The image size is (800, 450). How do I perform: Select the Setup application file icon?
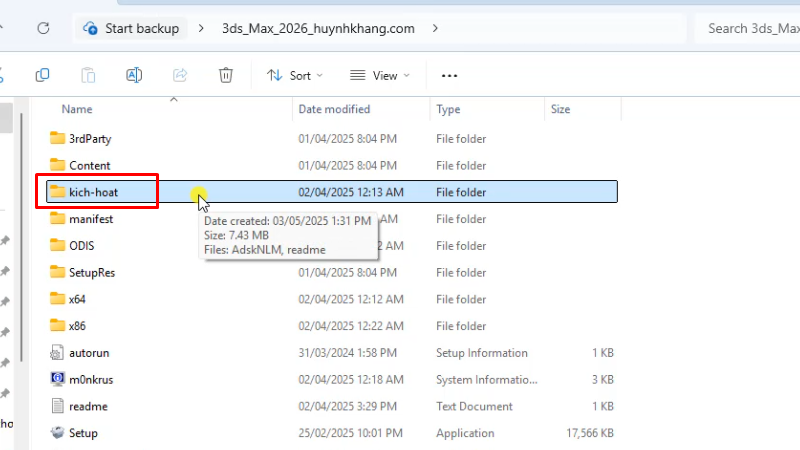pyautogui.click(x=58, y=433)
